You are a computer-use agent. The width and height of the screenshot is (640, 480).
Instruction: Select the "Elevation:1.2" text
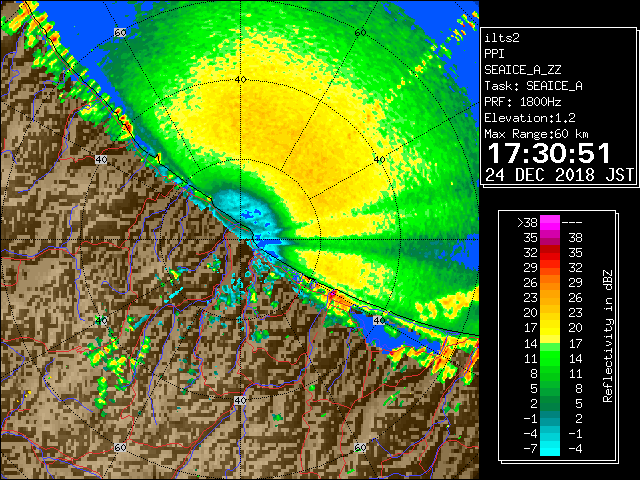pos(530,118)
